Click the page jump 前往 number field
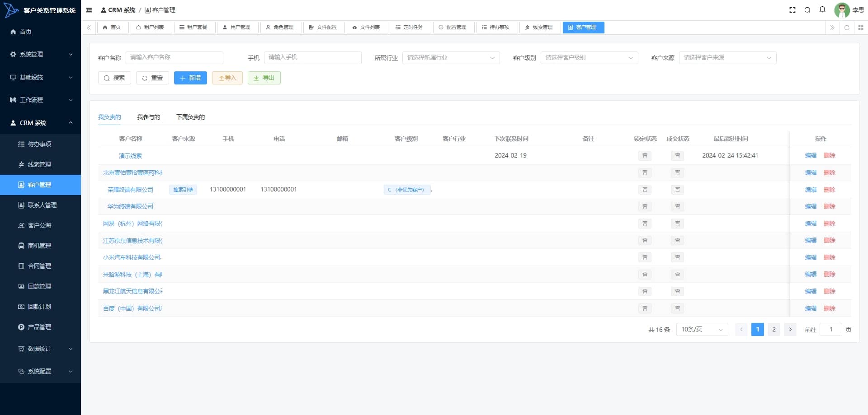 831,330
